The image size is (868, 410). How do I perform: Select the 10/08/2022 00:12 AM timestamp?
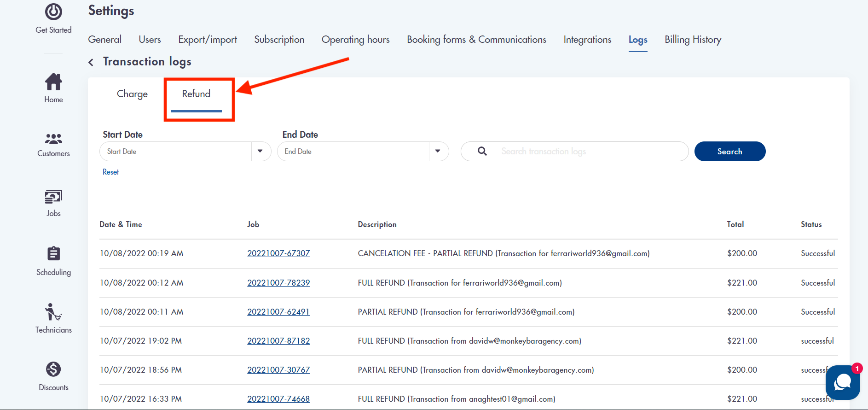141,283
